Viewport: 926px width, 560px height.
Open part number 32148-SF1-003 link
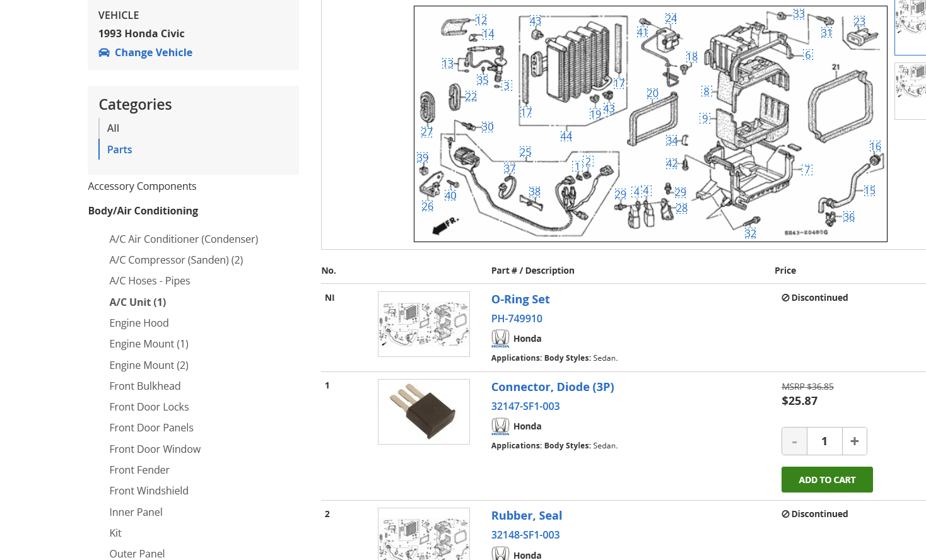(525, 535)
